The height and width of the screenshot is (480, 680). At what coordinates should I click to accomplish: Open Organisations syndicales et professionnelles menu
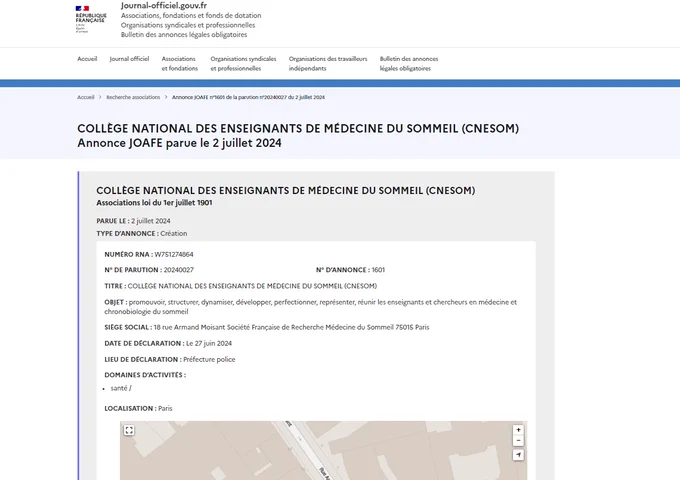click(x=243, y=64)
